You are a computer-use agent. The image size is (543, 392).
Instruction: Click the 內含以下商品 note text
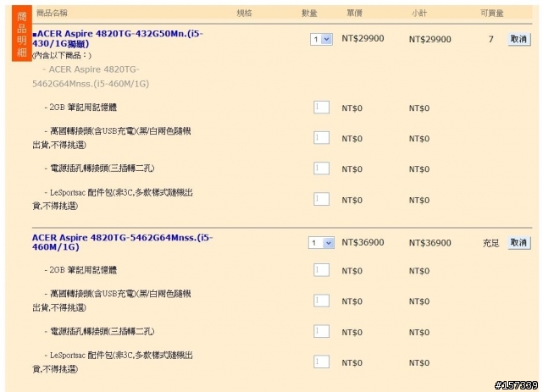[x=62, y=55]
